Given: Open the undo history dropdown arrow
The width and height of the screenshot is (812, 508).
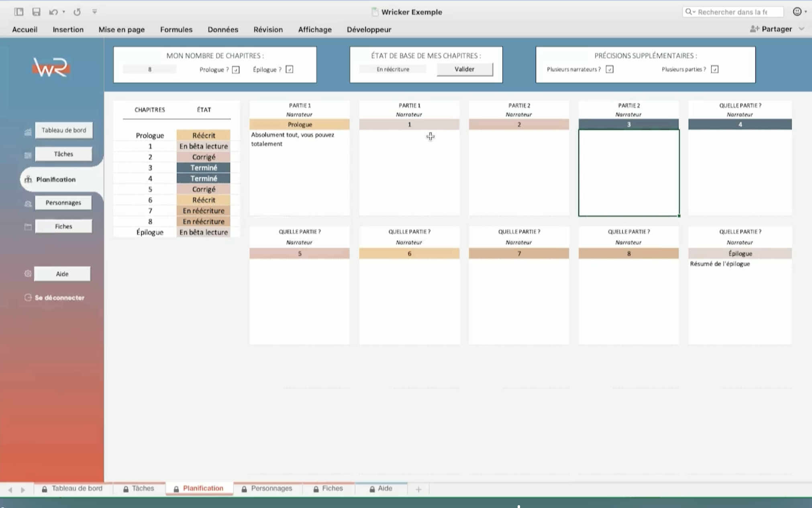Looking at the screenshot, I should (x=64, y=12).
